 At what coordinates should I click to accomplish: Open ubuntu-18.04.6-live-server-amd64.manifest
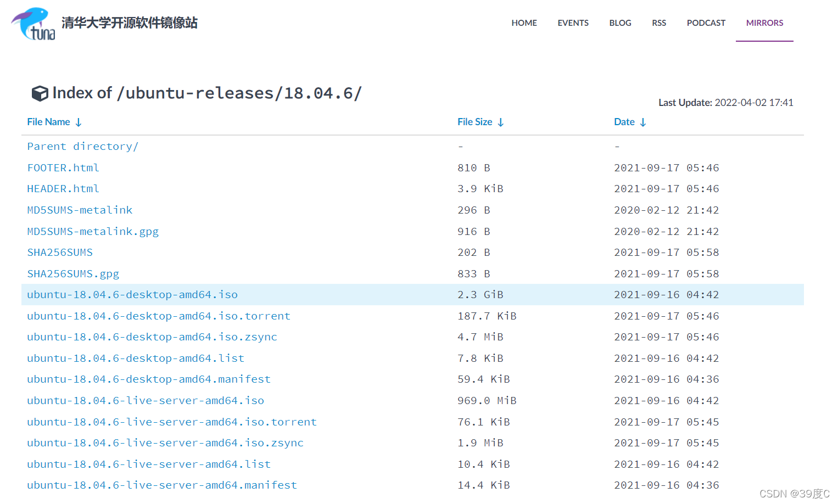pyautogui.click(x=162, y=485)
